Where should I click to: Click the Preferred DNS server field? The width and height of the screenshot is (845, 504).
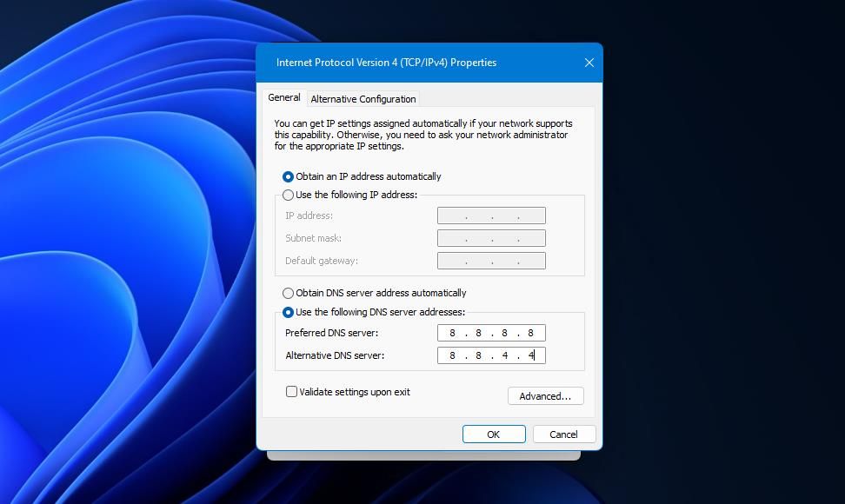coord(491,333)
